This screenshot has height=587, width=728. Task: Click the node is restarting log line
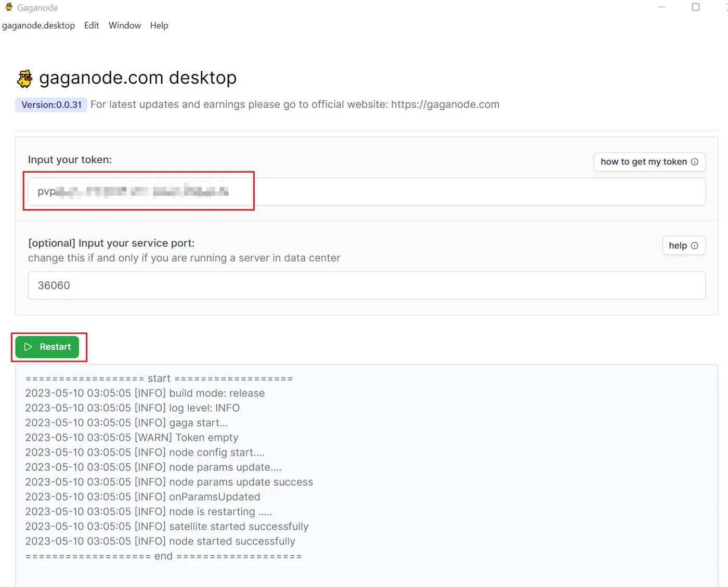pyautogui.click(x=149, y=512)
